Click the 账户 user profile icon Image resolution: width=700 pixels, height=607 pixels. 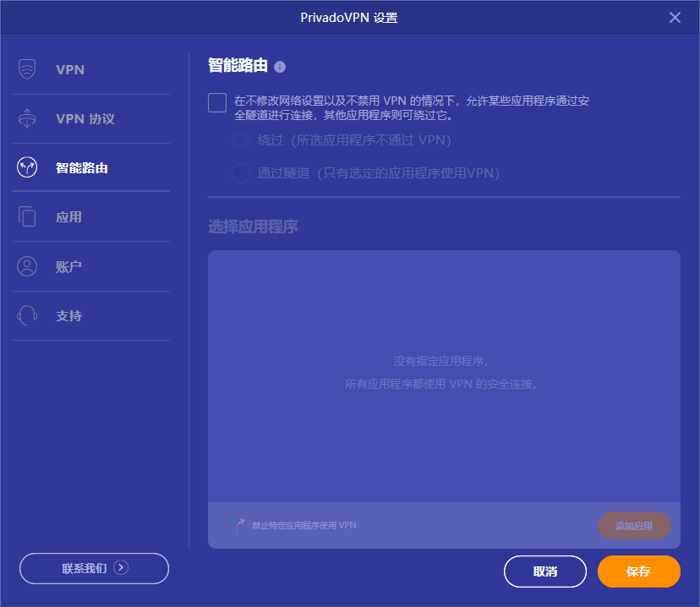pos(27,266)
